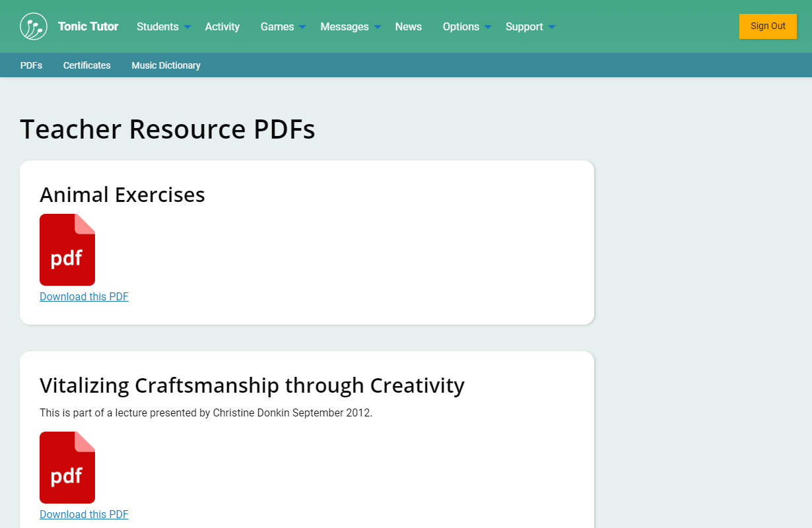The width and height of the screenshot is (812, 528).
Task: Click the Tonic Tutor brand name
Action: [x=88, y=26]
